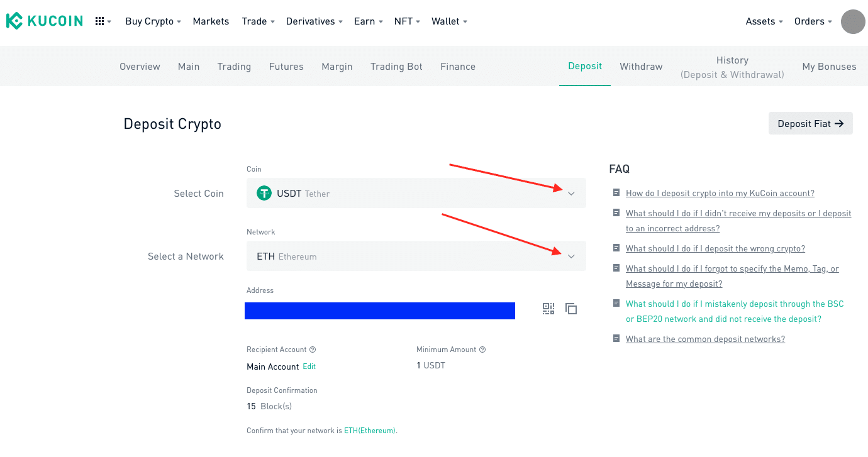Copy the deposit address
Image resolution: width=868 pixels, height=457 pixels.
pyautogui.click(x=571, y=309)
